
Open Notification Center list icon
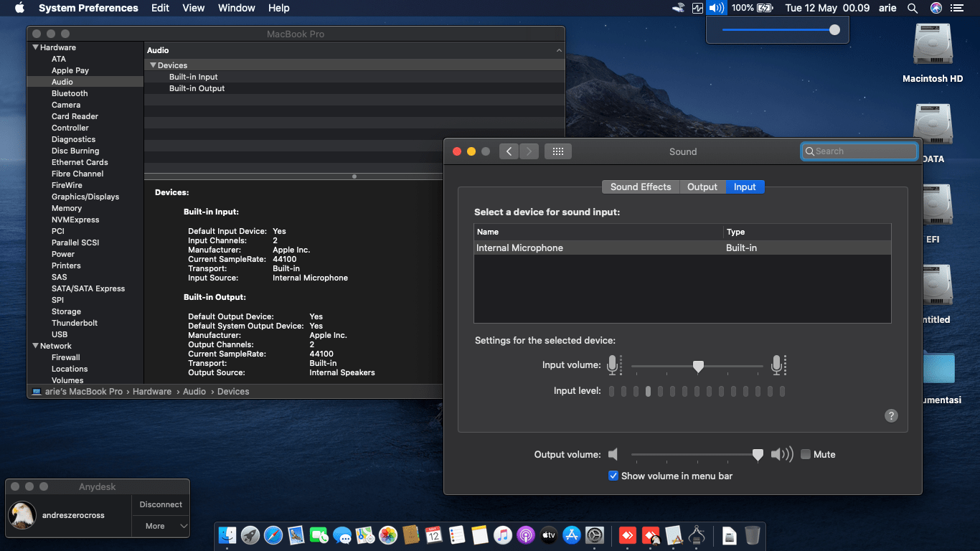tap(957, 8)
